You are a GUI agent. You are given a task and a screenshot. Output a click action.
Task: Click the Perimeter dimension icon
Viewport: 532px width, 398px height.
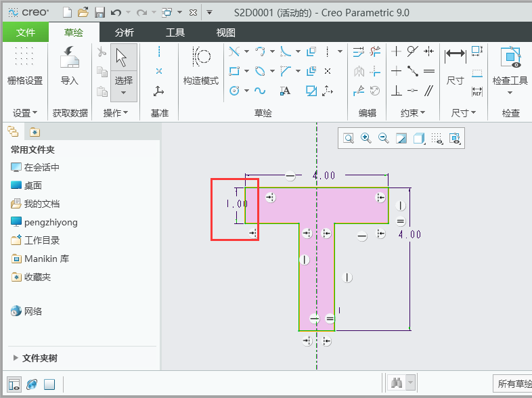(477, 51)
